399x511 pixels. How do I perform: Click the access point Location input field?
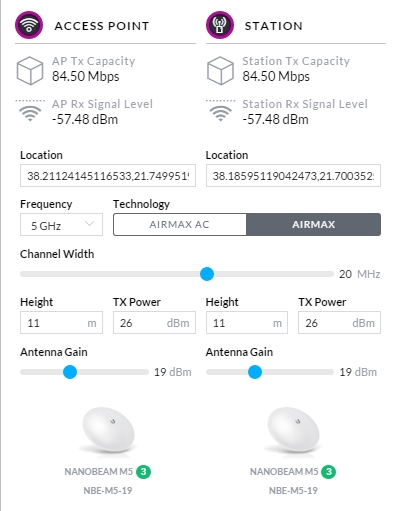click(x=108, y=176)
